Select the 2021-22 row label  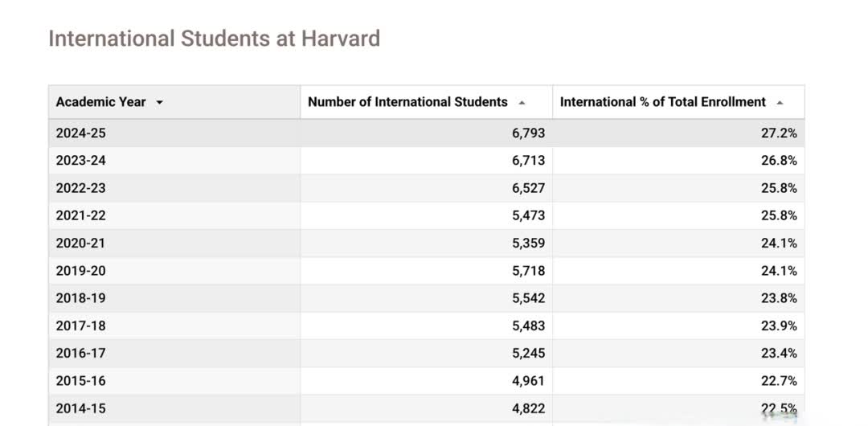click(x=81, y=215)
